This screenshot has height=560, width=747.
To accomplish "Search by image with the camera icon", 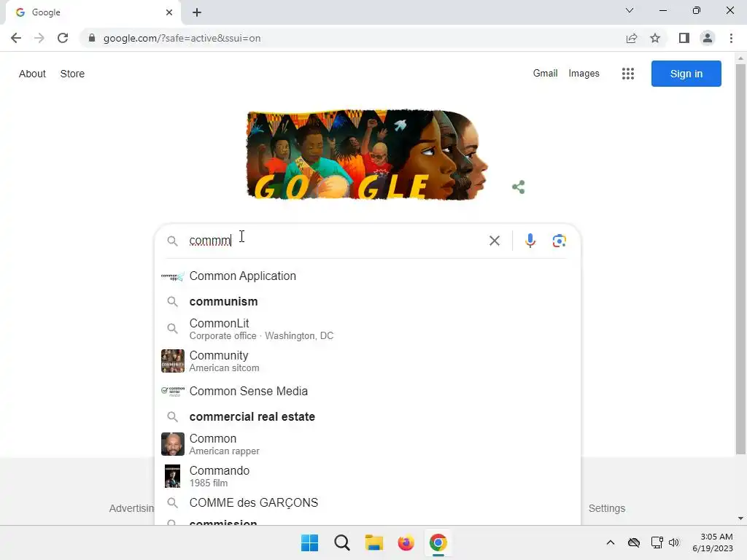I will click(x=560, y=241).
